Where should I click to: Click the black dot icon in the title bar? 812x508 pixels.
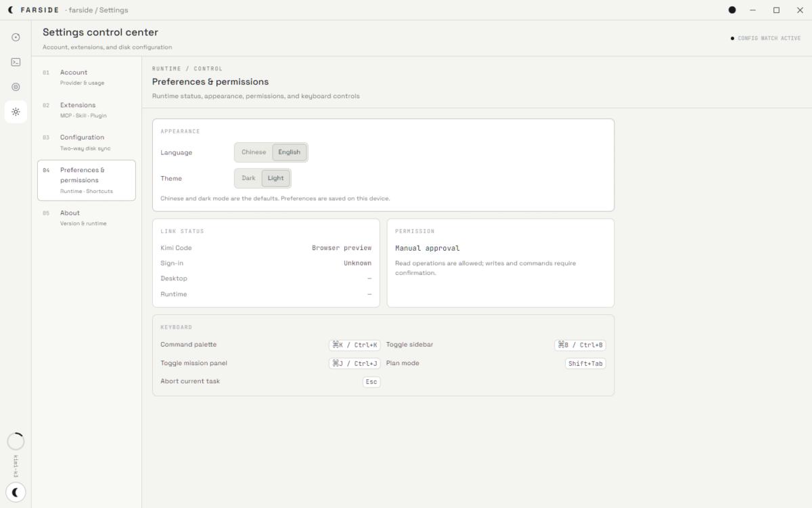tap(732, 10)
